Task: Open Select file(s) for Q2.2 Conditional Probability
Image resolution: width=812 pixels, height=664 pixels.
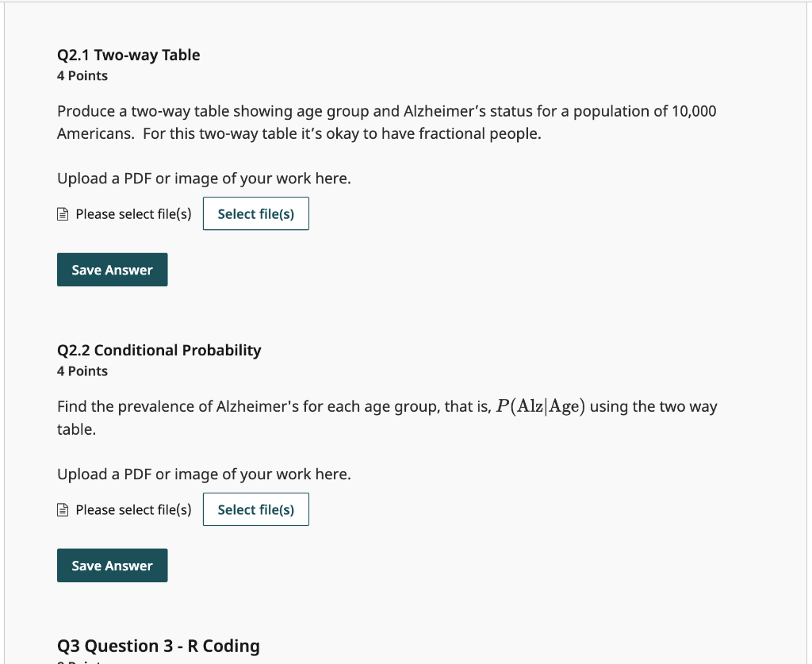Action: pyautogui.click(x=255, y=509)
